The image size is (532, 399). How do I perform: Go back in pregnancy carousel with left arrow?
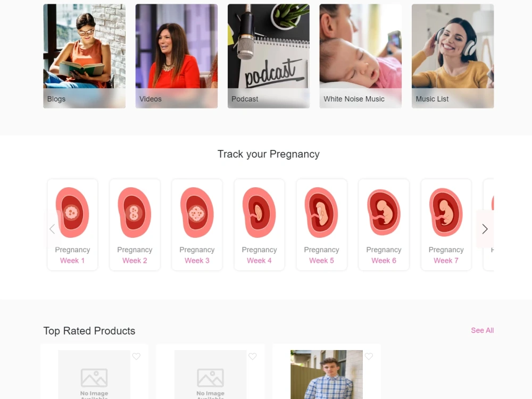tap(52, 229)
